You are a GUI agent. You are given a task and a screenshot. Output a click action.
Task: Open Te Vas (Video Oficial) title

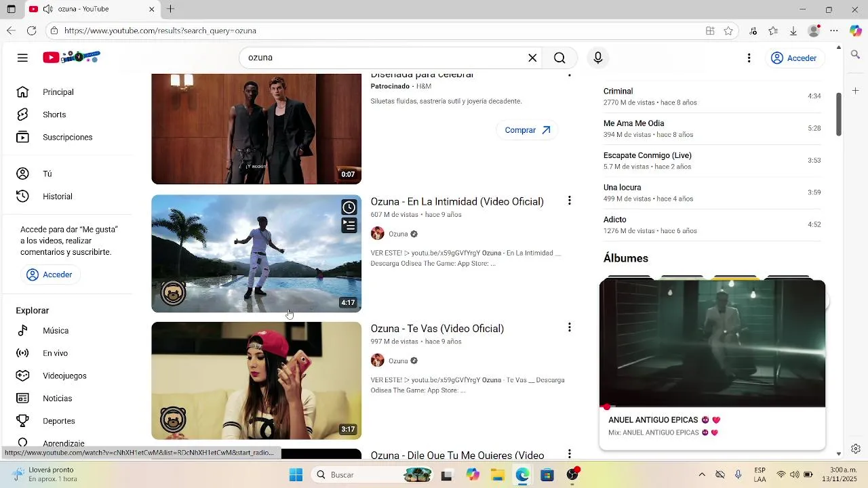click(437, 329)
